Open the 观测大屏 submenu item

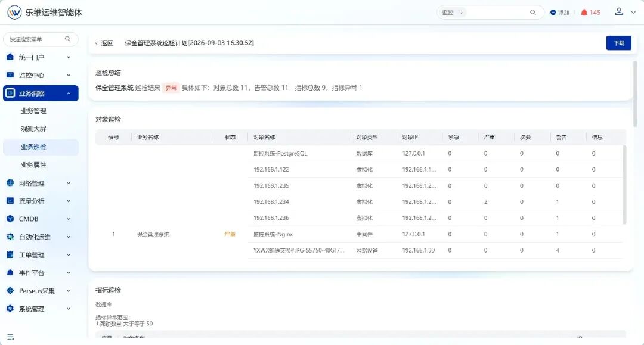point(33,129)
